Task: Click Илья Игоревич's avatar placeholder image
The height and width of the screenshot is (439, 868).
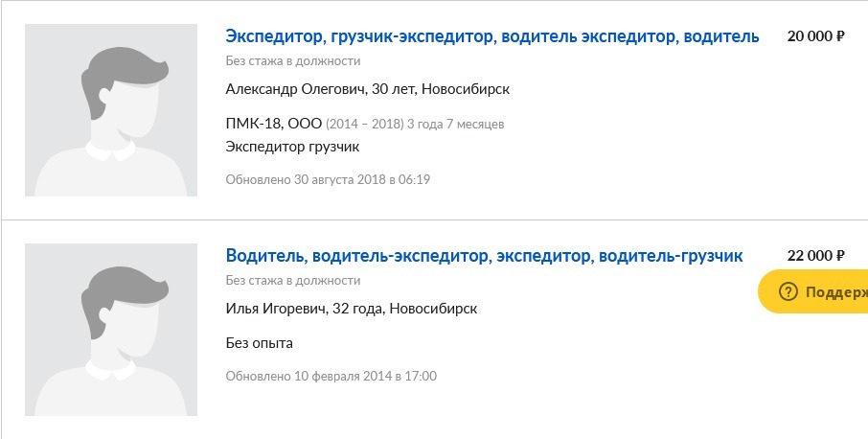Action: click(111, 330)
